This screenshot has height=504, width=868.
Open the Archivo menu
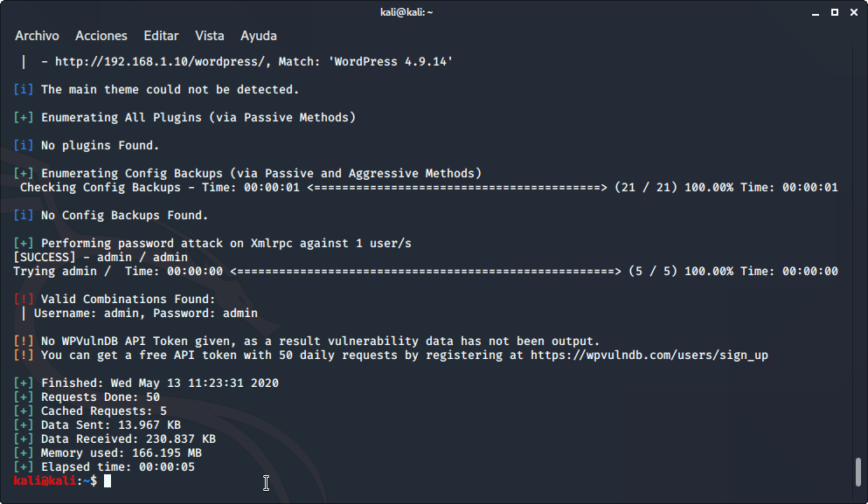tap(37, 36)
